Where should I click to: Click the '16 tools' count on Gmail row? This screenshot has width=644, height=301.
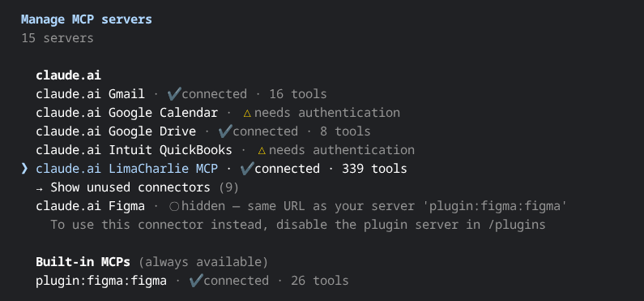coord(298,94)
